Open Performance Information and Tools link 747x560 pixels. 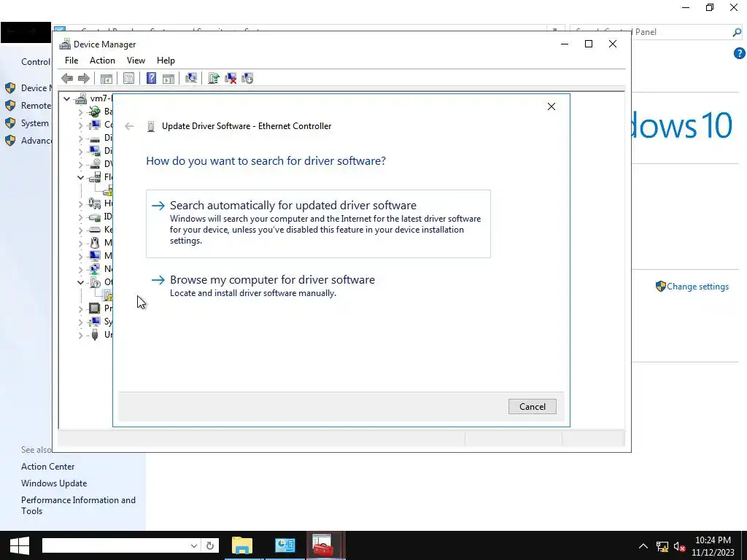click(x=78, y=505)
